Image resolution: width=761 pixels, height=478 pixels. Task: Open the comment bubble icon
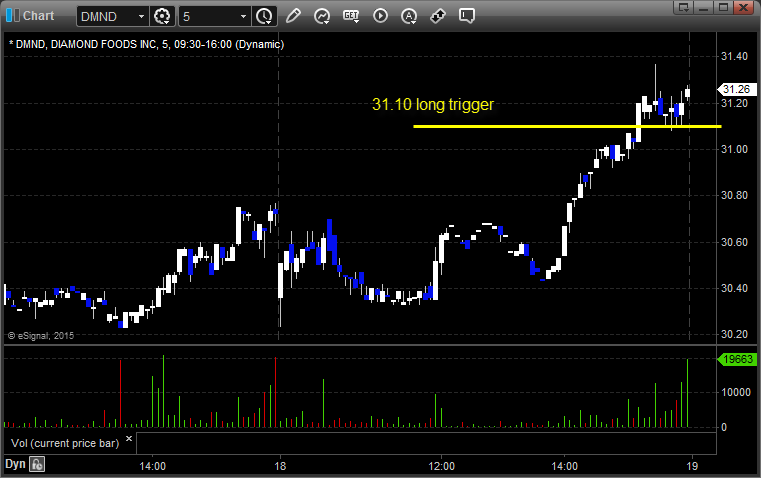466,16
